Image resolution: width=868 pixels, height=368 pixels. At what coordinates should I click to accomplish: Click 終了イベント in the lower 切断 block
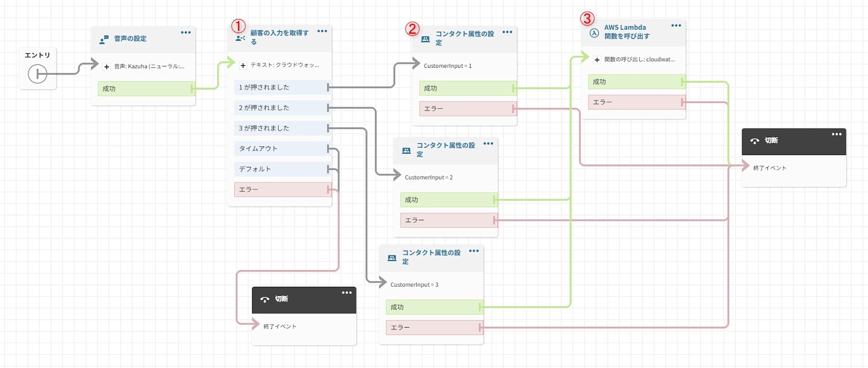pyautogui.click(x=280, y=326)
